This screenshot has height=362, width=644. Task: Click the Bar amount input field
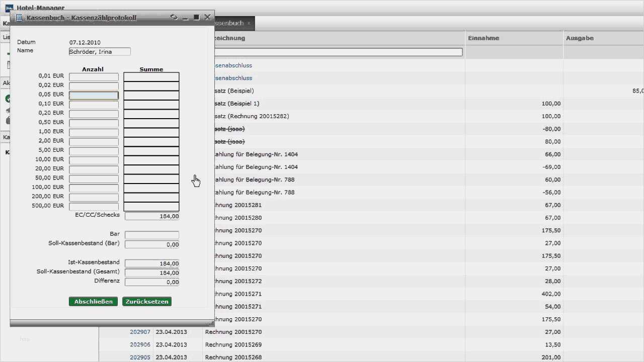[151, 235]
